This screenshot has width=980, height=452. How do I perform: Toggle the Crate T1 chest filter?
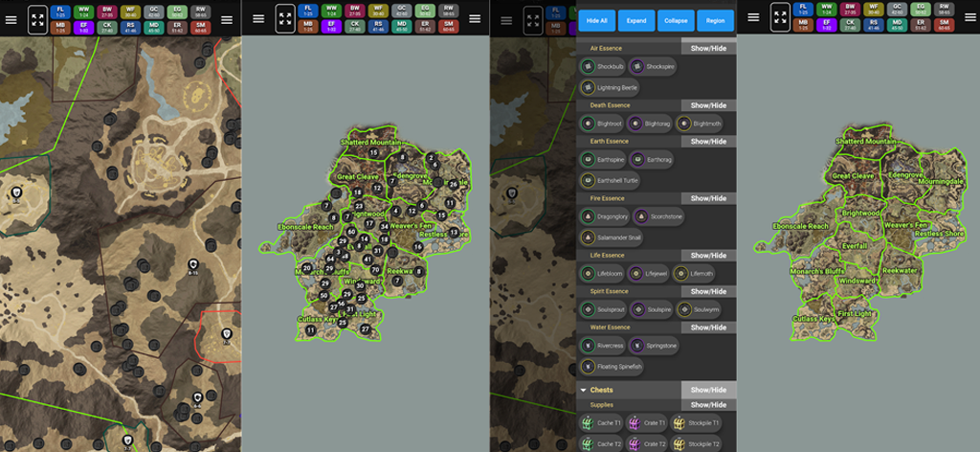646,423
